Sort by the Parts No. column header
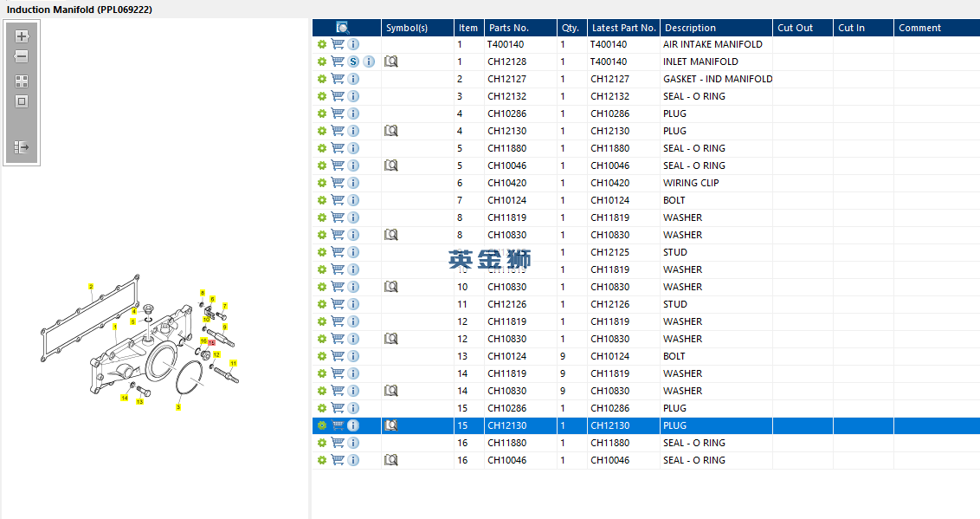This screenshot has width=980, height=519. coord(520,28)
